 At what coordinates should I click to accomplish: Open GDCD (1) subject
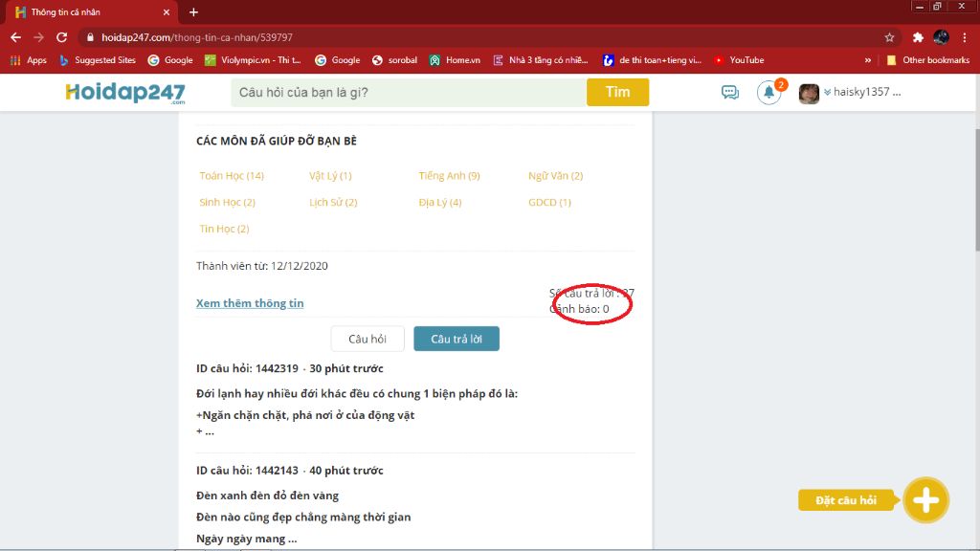[x=549, y=202]
